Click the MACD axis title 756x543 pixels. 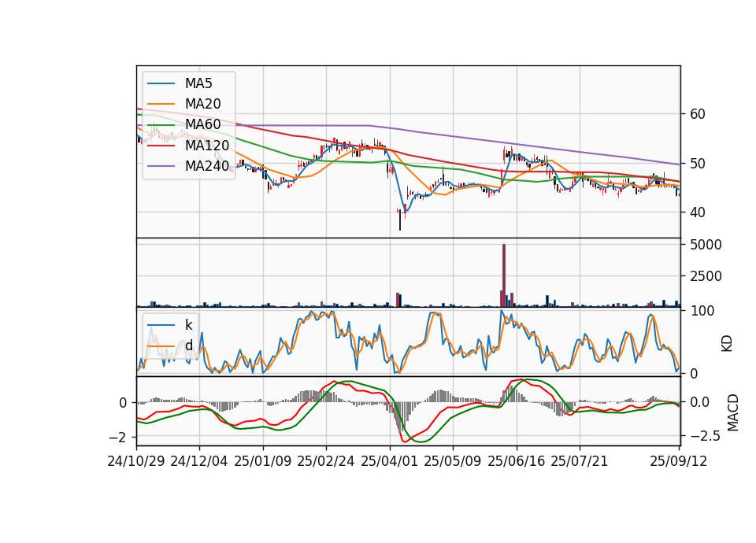733,412
